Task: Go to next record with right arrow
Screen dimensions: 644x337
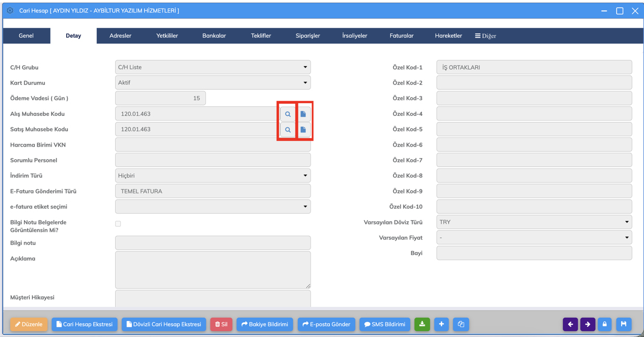Action: (588, 324)
